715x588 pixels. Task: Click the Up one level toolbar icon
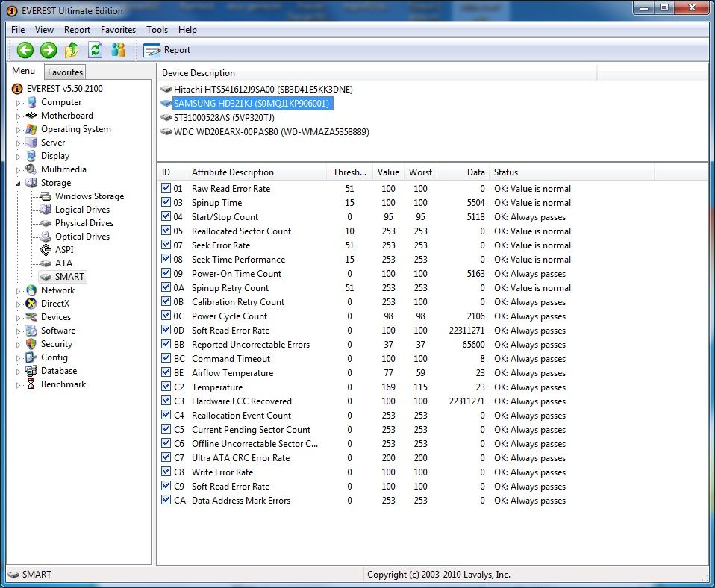72,50
